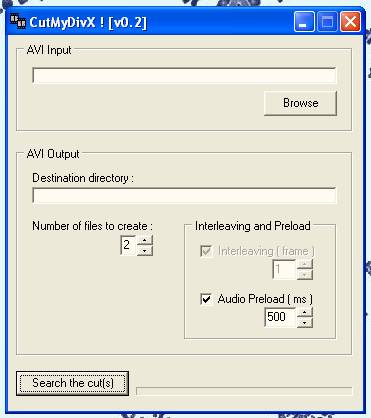This screenshot has width=371, height=418.
Task: Click the Interleaving frame value field
Action: coord(284,269)
